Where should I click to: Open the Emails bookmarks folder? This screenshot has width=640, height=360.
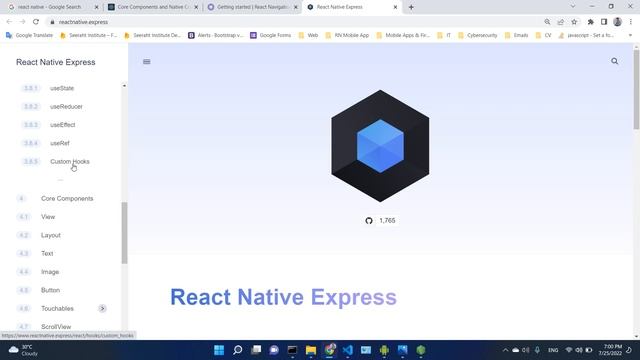(x=517, y=36)
